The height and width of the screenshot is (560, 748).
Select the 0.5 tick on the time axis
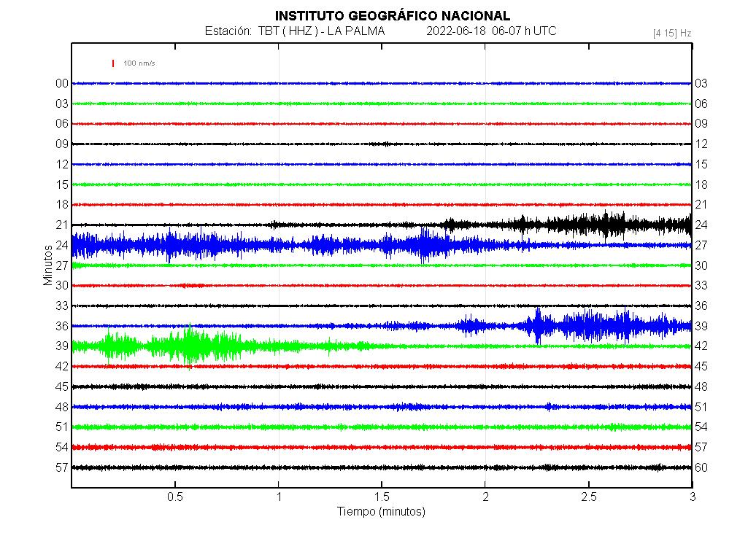click(x=175, y=497)
